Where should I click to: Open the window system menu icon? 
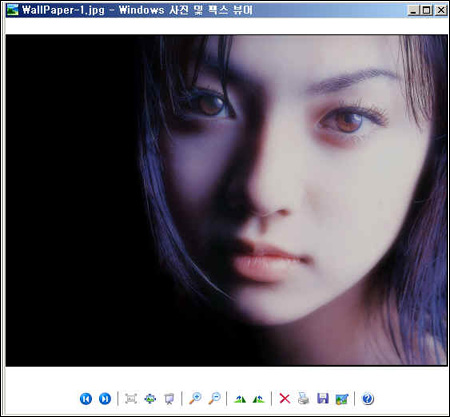pos(13,10)
